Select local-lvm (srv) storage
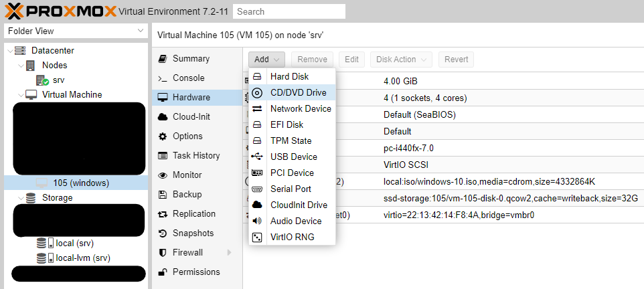Screen dimensions: 644x289 (x=83, y=258)
